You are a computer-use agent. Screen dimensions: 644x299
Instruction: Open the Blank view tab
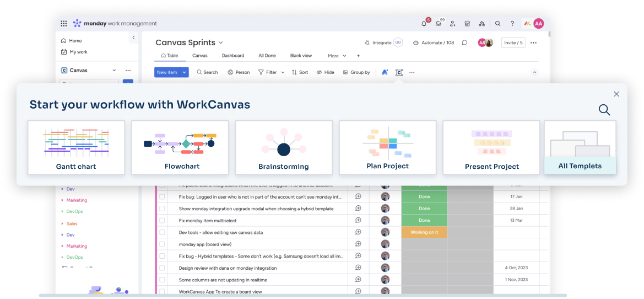[301, 56]
